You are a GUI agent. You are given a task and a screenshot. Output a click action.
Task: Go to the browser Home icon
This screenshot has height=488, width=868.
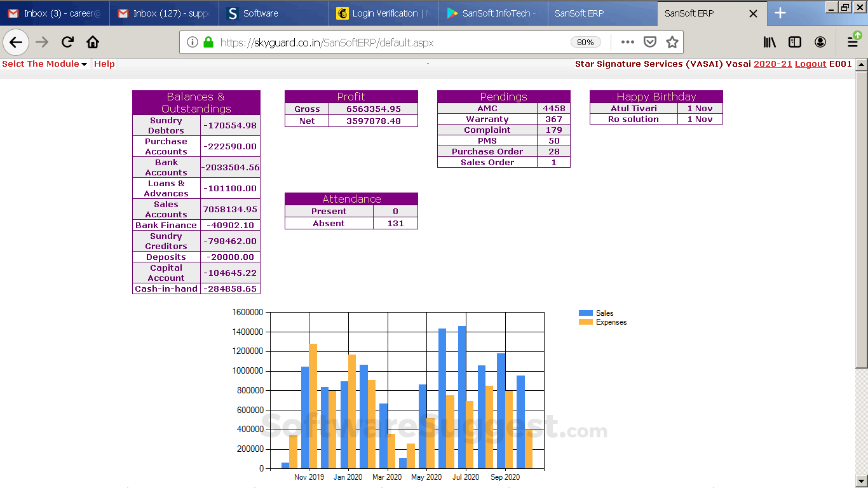tap(93, 43)
